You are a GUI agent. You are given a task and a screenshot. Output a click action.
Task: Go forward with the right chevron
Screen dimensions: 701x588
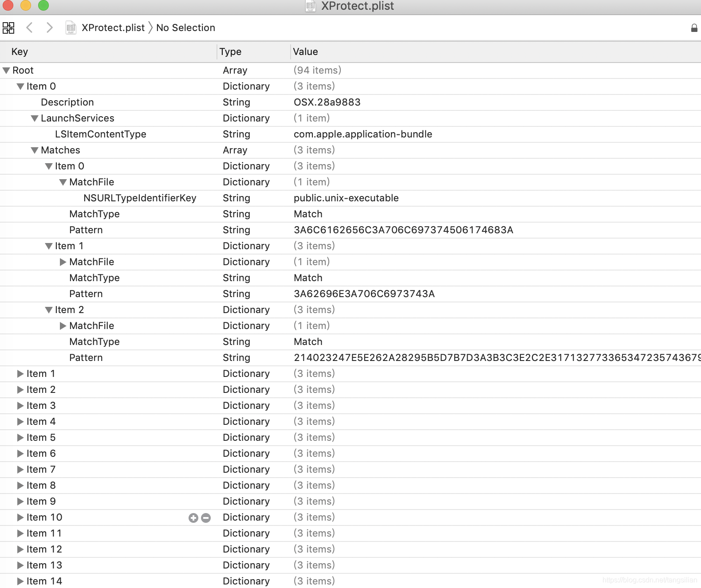(49, 27)
